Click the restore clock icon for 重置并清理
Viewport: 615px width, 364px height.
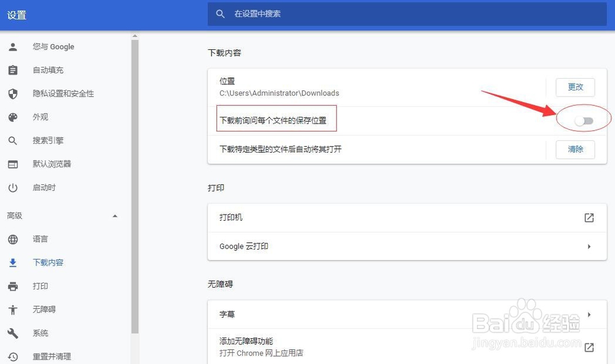(x=13, y=357)
